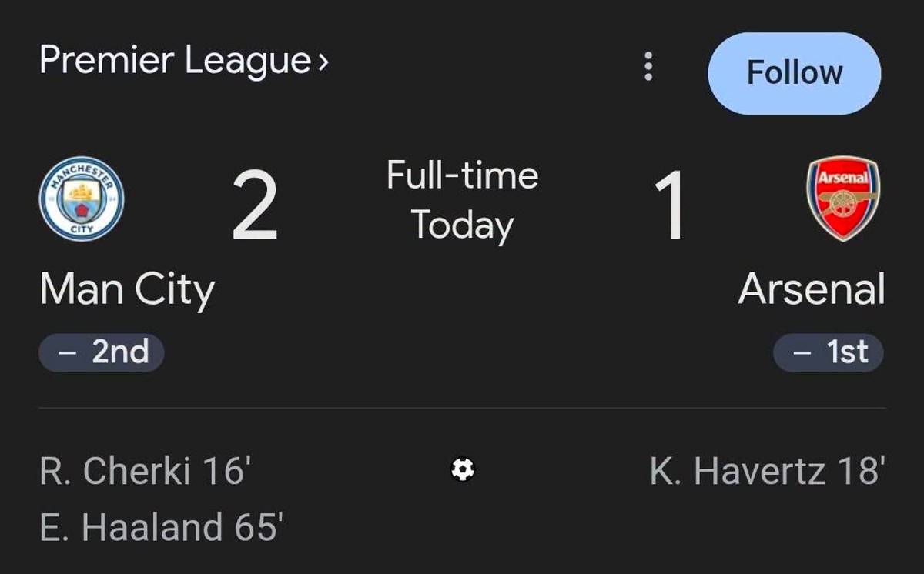Image resolution: width=924 pixels, height=574 pixels.
Task: Click the Full-time match status label
Action: click(462, 175)
